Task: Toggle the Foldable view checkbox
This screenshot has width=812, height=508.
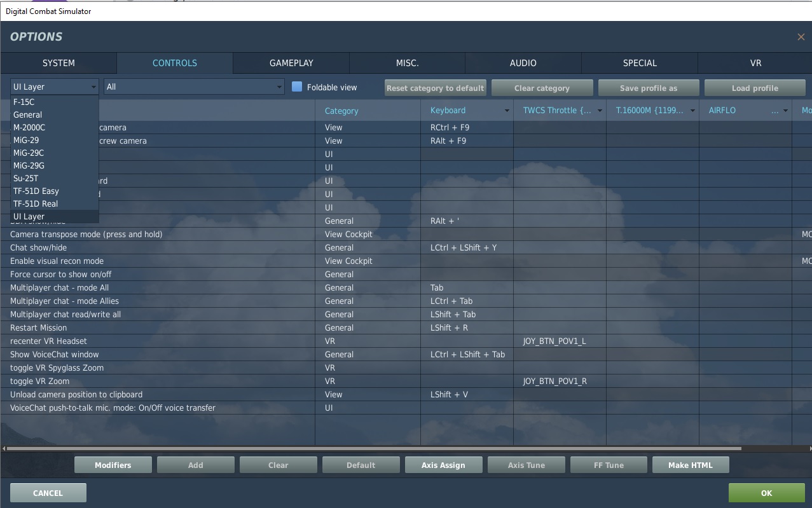Action: click(297, 87)
